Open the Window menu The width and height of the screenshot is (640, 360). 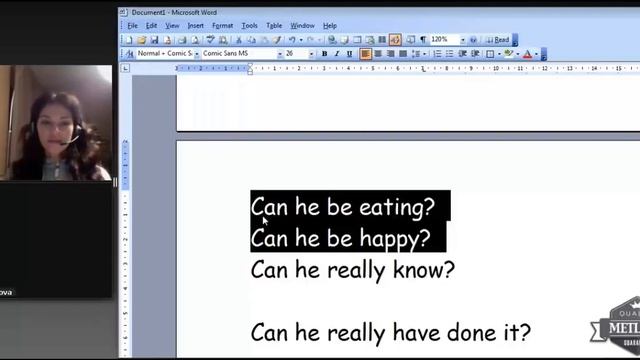(x=302, y=26)
